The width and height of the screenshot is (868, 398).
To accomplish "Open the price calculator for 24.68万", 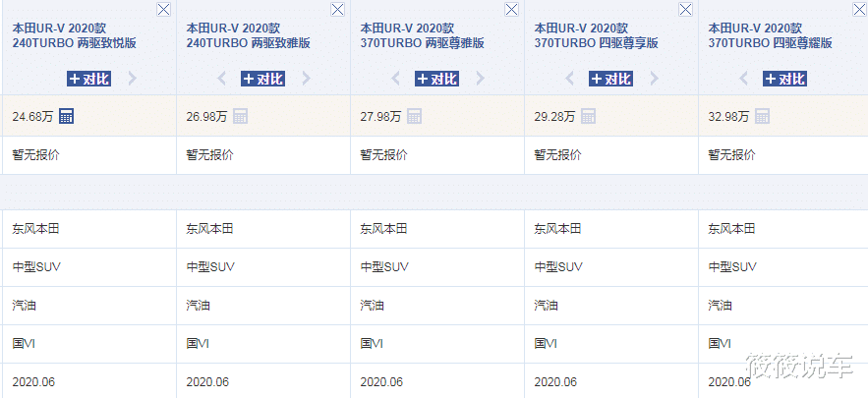I will [x=67, y=116].
